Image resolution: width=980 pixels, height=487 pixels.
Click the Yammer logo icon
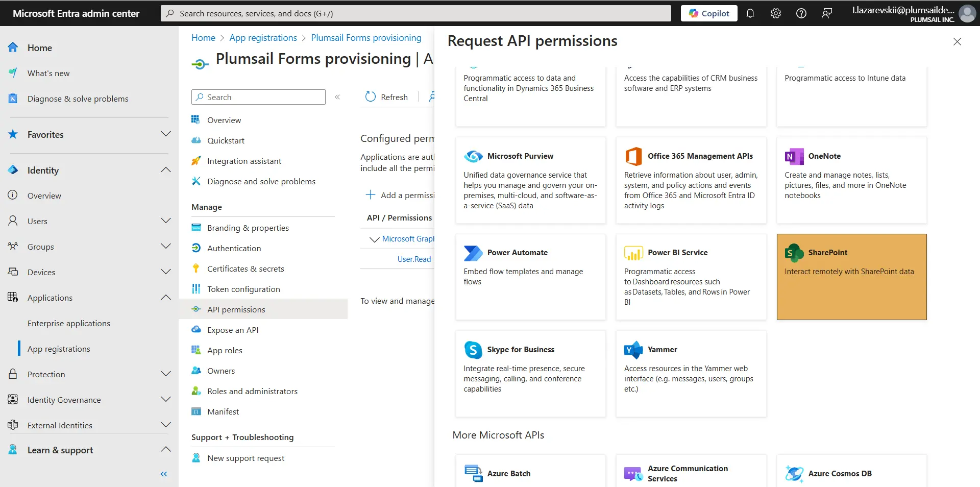[633, 350]
